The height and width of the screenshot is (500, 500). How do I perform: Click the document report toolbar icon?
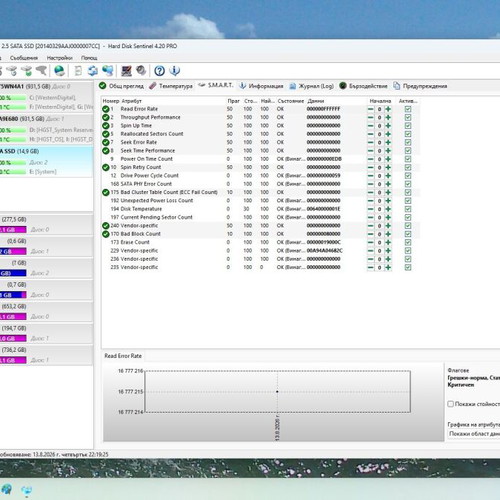(78, 71)
